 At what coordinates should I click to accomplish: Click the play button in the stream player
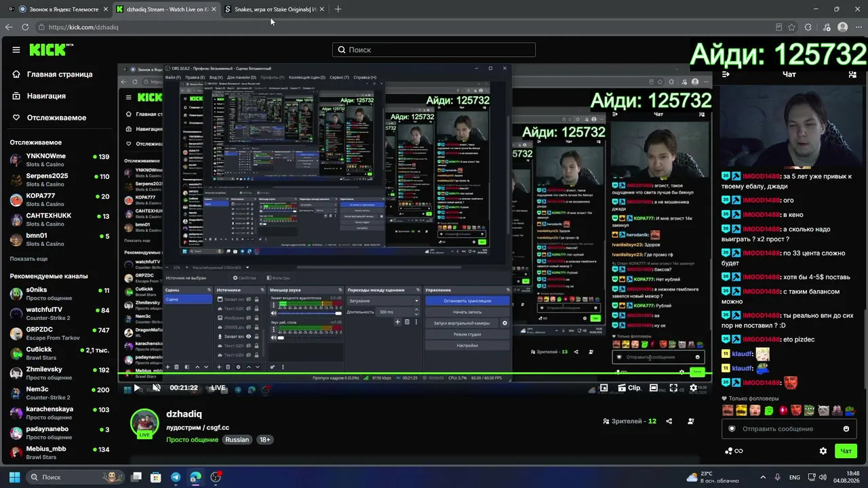[136, 388]
